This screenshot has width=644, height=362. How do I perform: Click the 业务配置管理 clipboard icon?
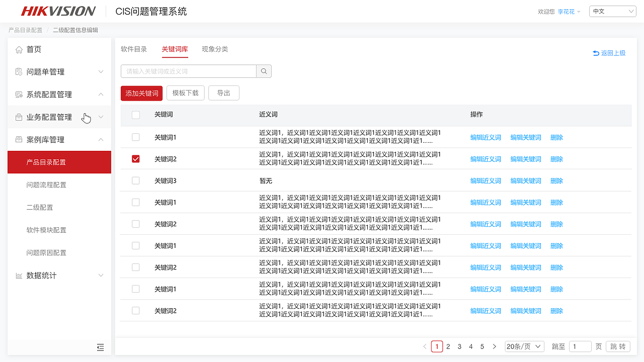pos(19,117)
